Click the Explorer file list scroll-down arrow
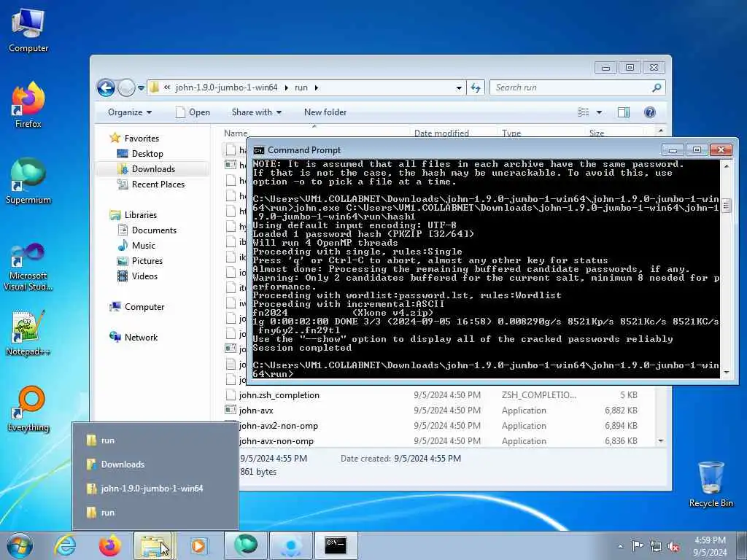This screenshot has width=747, height=560. (661, 441)
